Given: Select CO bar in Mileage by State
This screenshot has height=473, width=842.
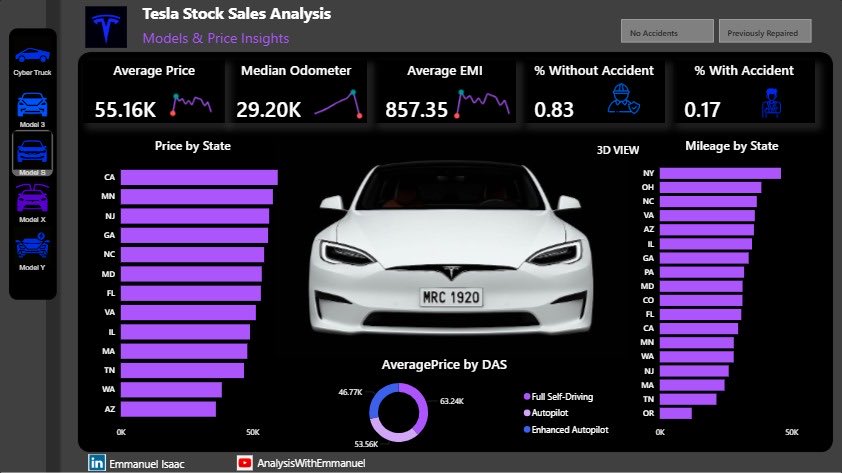Looking at the screenshot, I should click(x=701, y=301).
